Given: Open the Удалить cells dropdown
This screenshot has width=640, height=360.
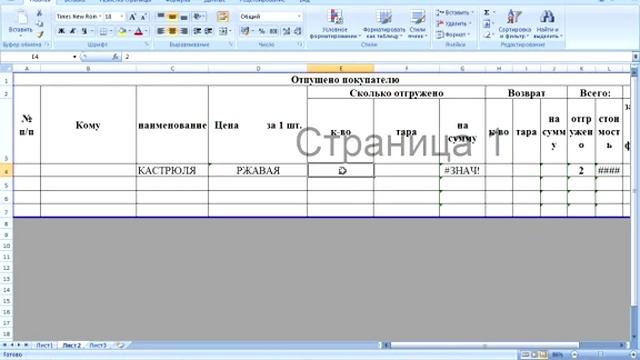Looking at the screenshot, I should point(453,24).
